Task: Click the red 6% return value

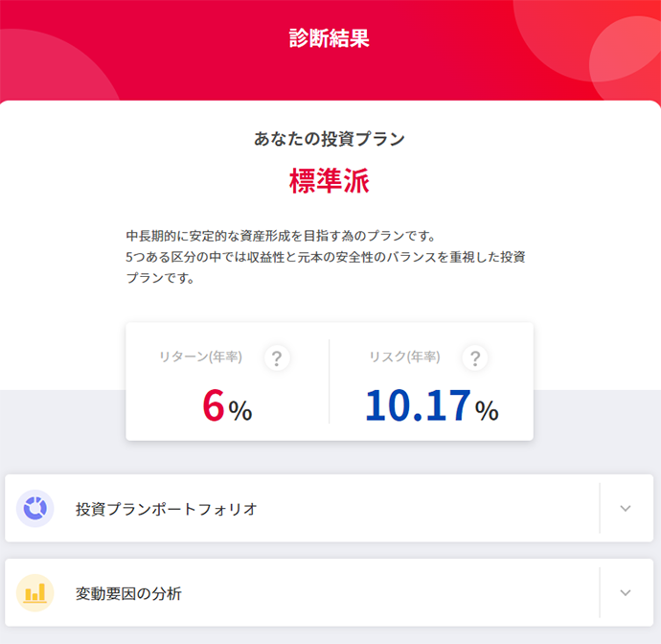Action: pyautogui.click(x=226, y=406)
